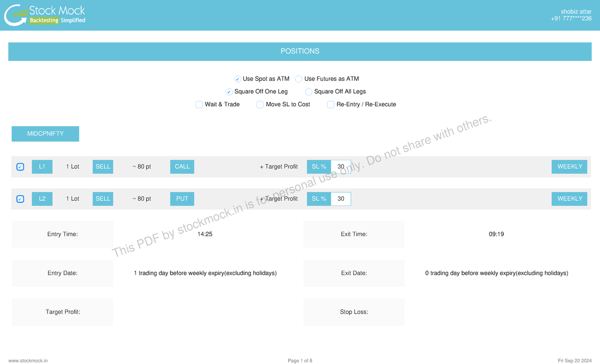Screen dimensions: 600x364
Task: Choose Square Off One Leg
Action: tap(229, 92)
